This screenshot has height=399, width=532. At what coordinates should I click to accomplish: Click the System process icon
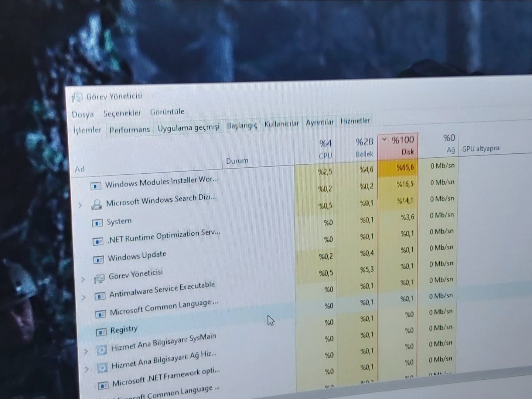(98, 223)
